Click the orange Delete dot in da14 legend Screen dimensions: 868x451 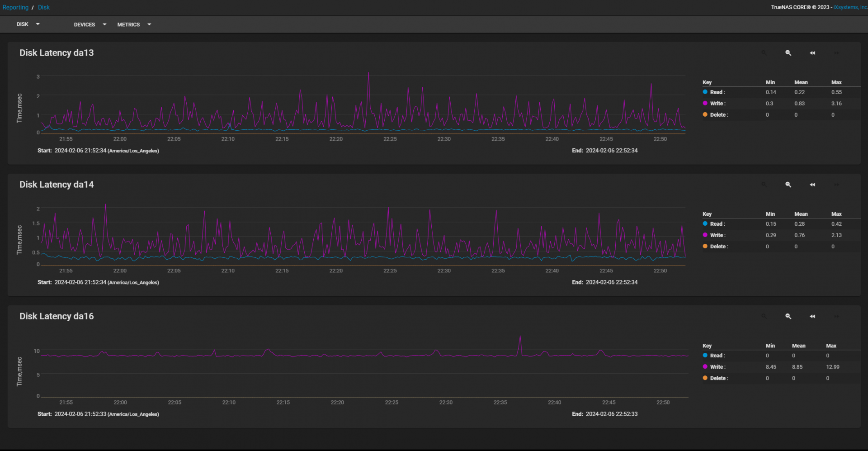click(x=705, y=246)
